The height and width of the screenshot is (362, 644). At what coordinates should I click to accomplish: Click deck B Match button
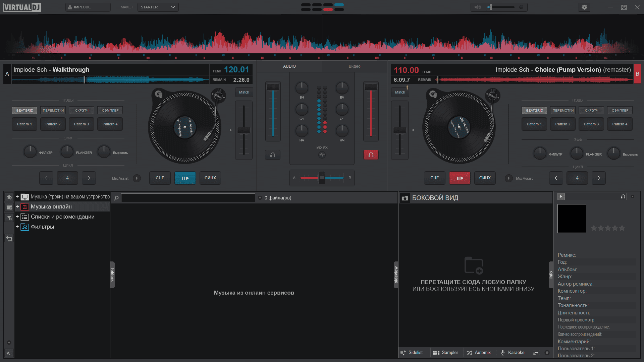coord(400,92)
